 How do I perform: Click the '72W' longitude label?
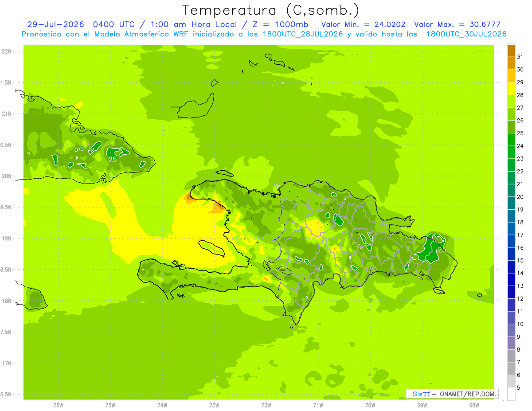[x=266, y=405]
